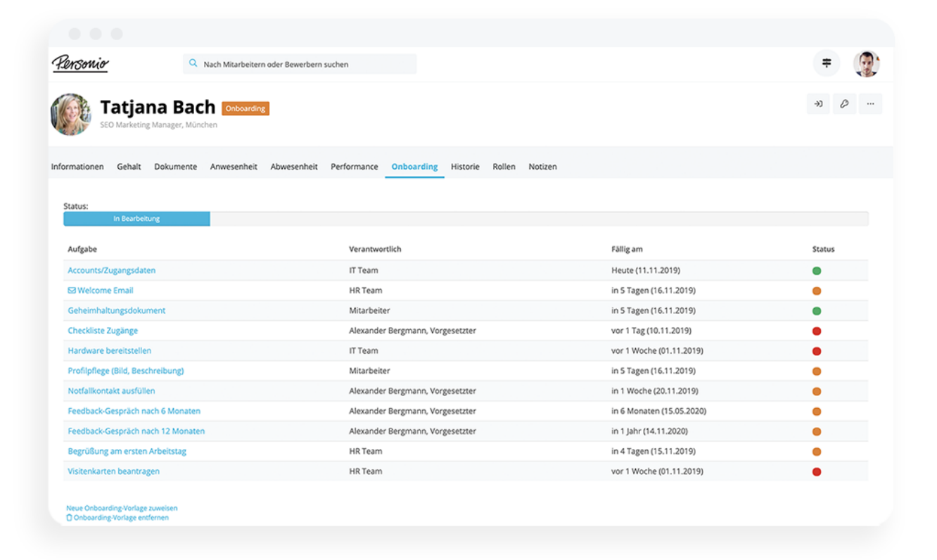Click the Fällig am column header
The image size is (937, 560).
point(627,250)
